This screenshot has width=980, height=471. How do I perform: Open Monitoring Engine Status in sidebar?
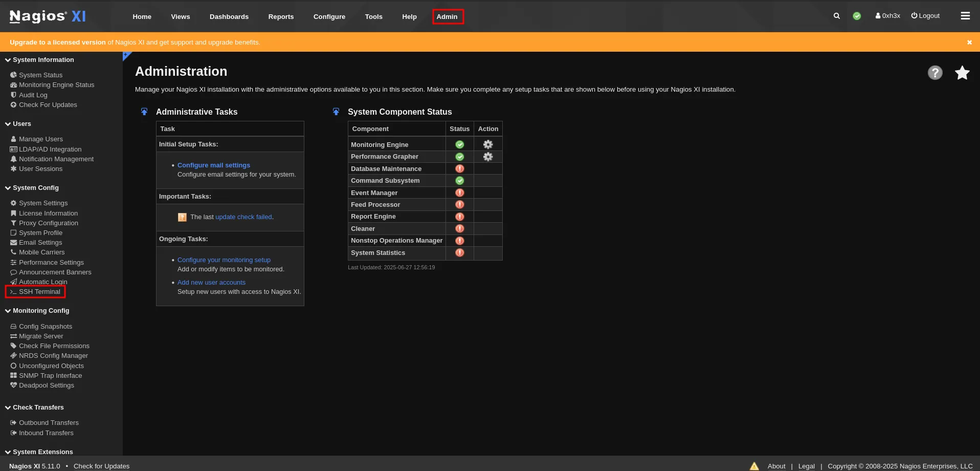click(52, 85)
